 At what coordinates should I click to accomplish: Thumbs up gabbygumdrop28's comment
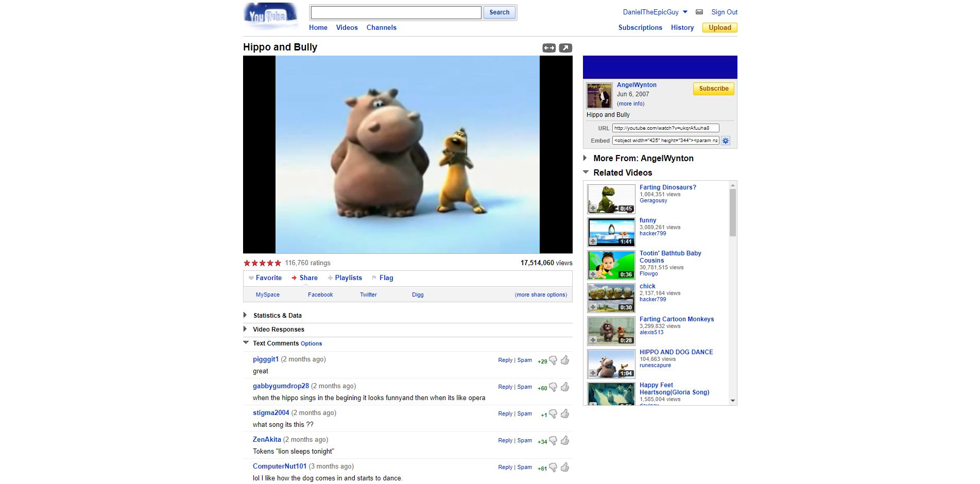pos(565,387)
